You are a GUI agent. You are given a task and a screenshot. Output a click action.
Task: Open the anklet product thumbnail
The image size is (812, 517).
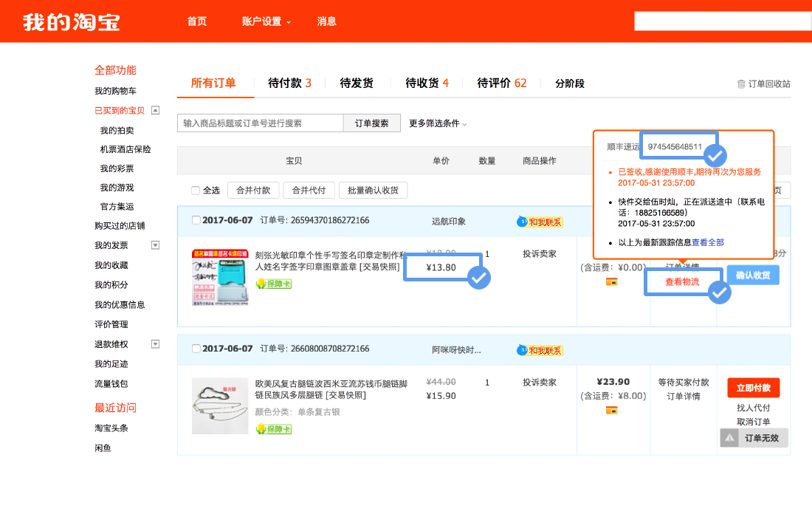coord(220,405)
